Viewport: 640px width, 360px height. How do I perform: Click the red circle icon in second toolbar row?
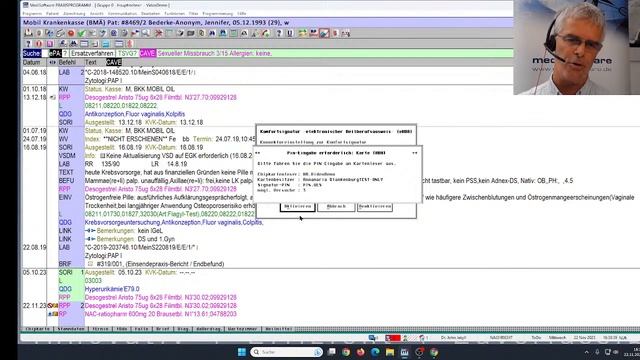39,44
